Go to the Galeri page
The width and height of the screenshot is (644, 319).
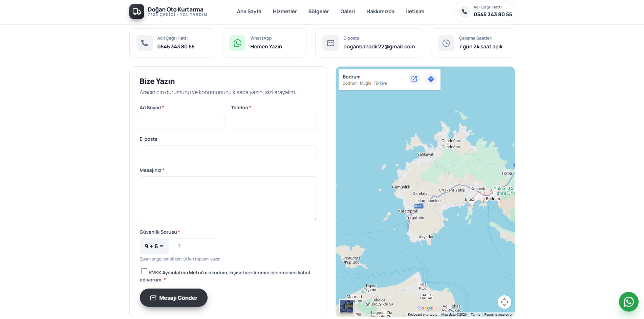[x=348, y=12]
